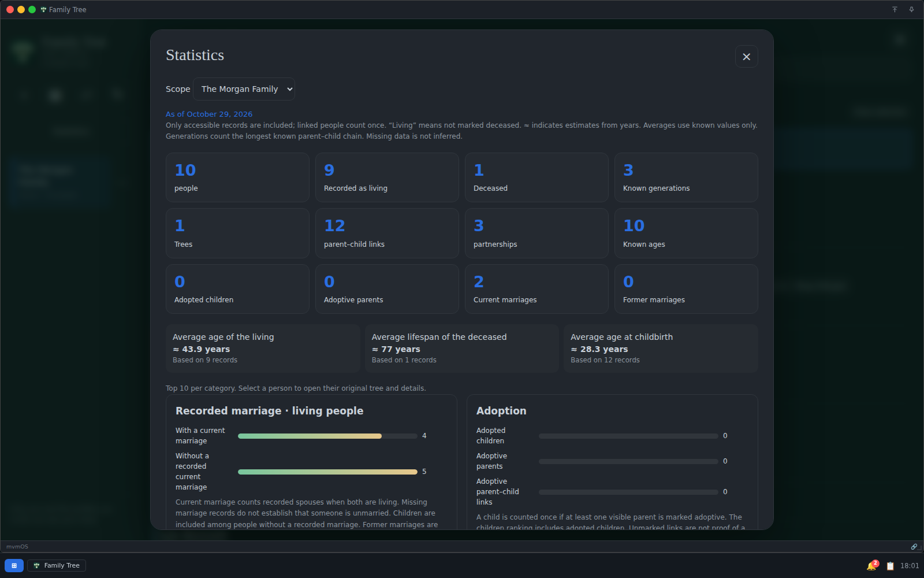Click the yellow minimize window button

pyautogui.click(x=21, y=10)
